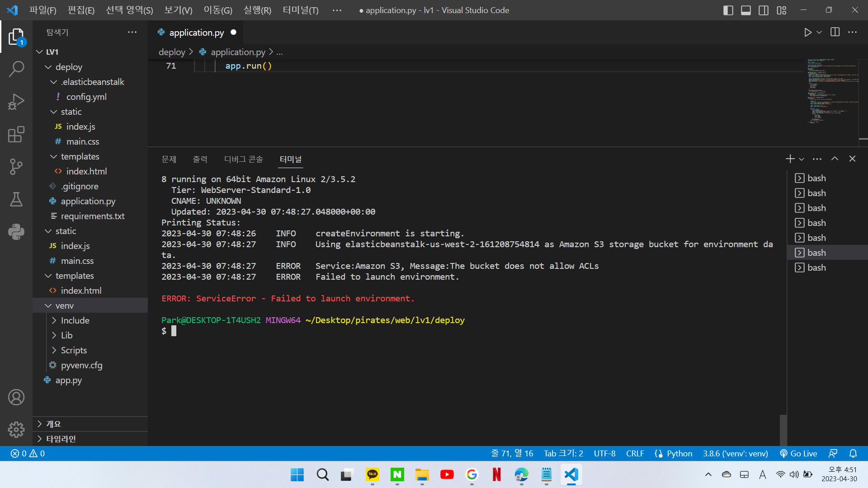Open the new terminal profile dropdown

pyautogui.click(x=802, y=159)
